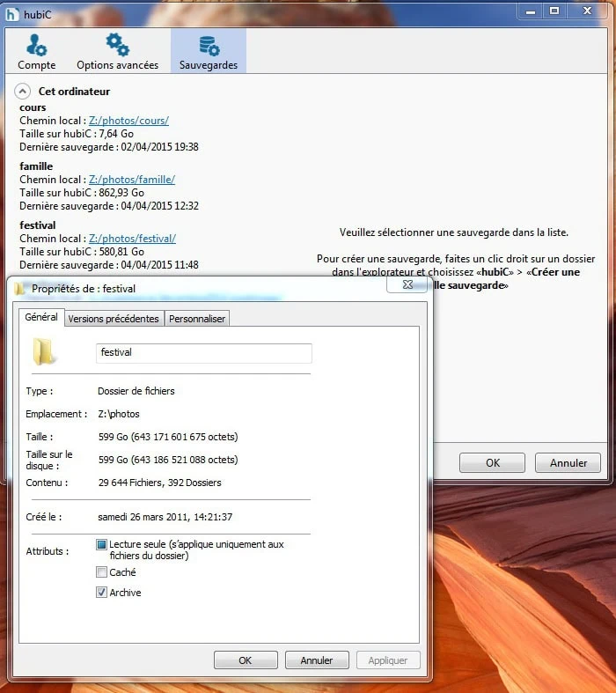Uncheck the Archive attribute checkbox
This screenshot has height=693, width=616.
coord(102,593)
